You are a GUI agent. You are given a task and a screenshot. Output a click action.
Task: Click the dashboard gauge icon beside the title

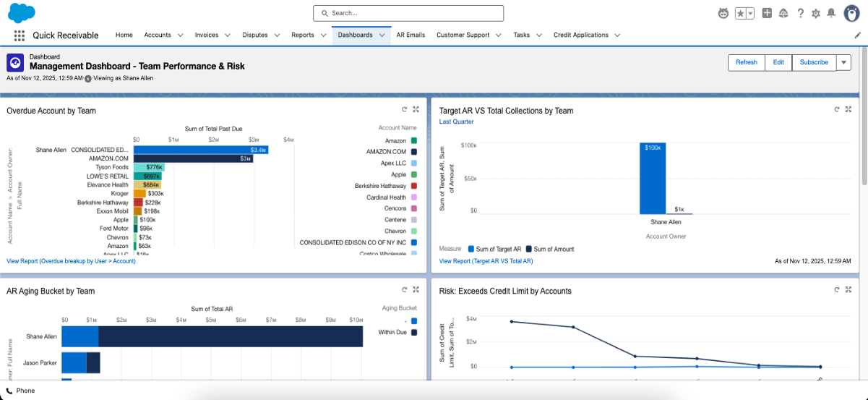[x=15, y=62]
